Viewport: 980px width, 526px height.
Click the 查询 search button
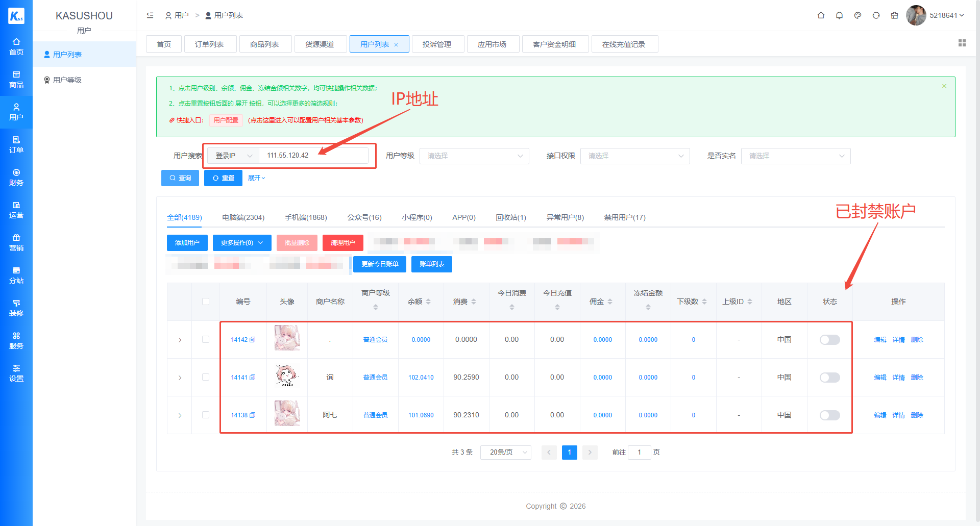point(180,178)
